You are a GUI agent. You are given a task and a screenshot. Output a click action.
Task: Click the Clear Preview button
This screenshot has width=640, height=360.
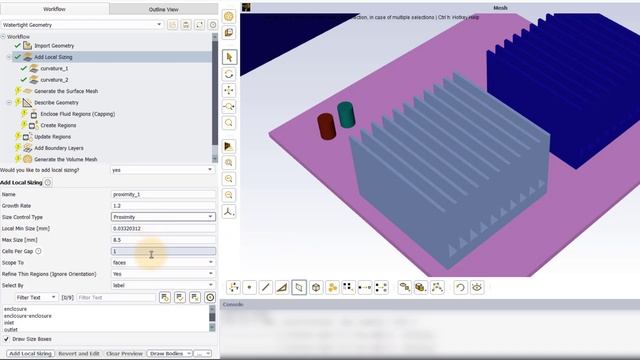coord(124,353)
